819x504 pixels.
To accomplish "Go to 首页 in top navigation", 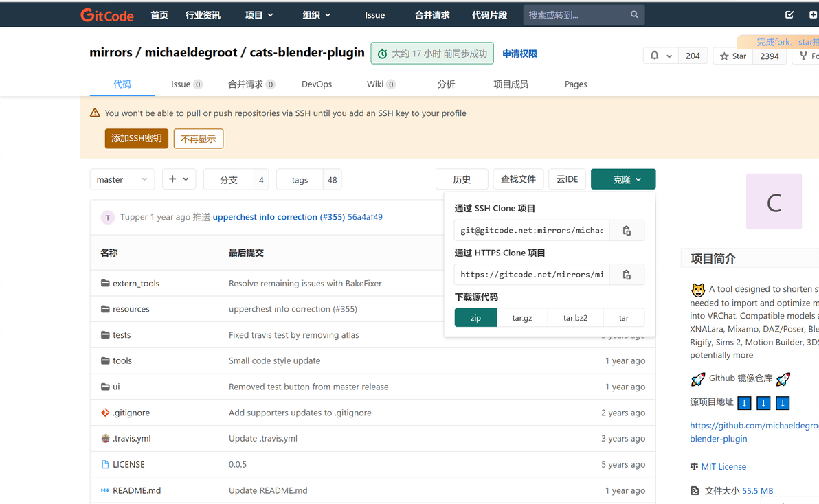I will pyautogui.click(x=159, y=15).
